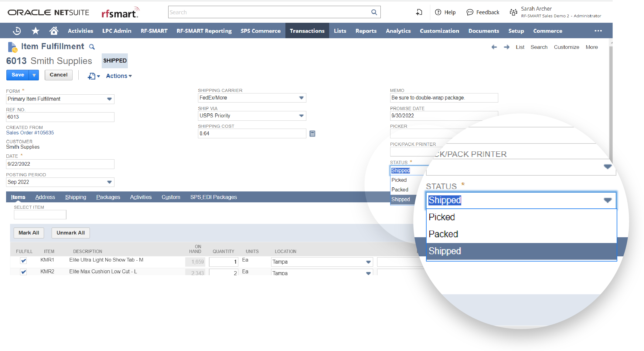
Task: Open the shipping cost calculator icon
Action: pyautogui.click(x=312, y=133)
